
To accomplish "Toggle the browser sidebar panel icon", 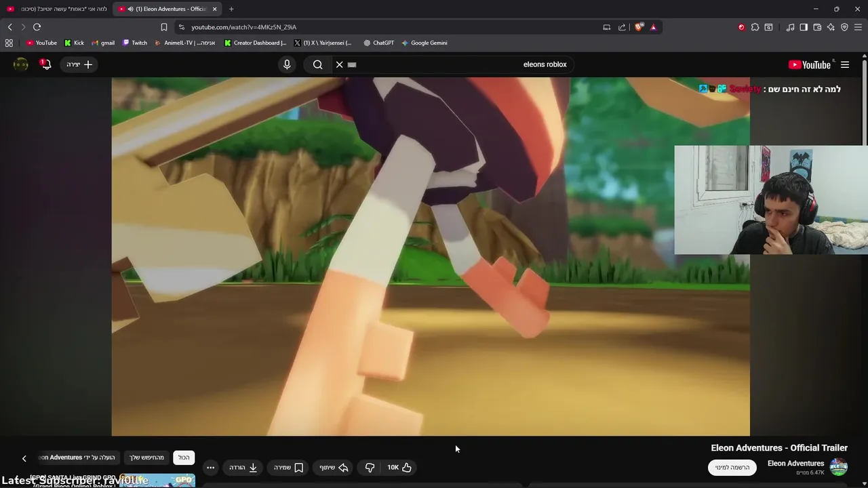I will (804, 27).
